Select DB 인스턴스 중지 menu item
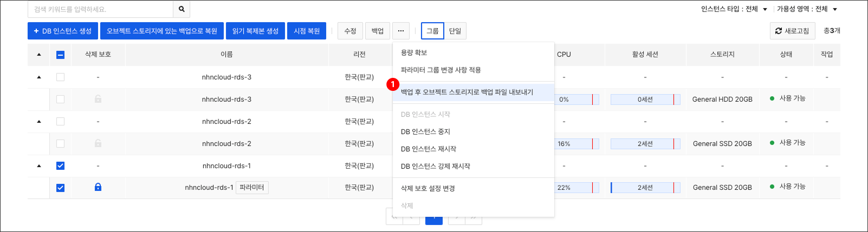 click(x=474, y=131)
